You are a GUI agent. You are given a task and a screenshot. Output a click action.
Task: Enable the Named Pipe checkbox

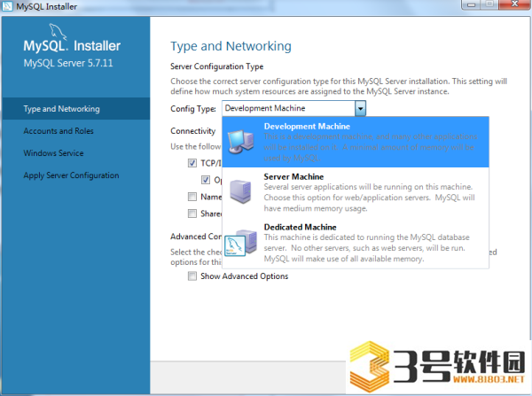coord(192,197)
